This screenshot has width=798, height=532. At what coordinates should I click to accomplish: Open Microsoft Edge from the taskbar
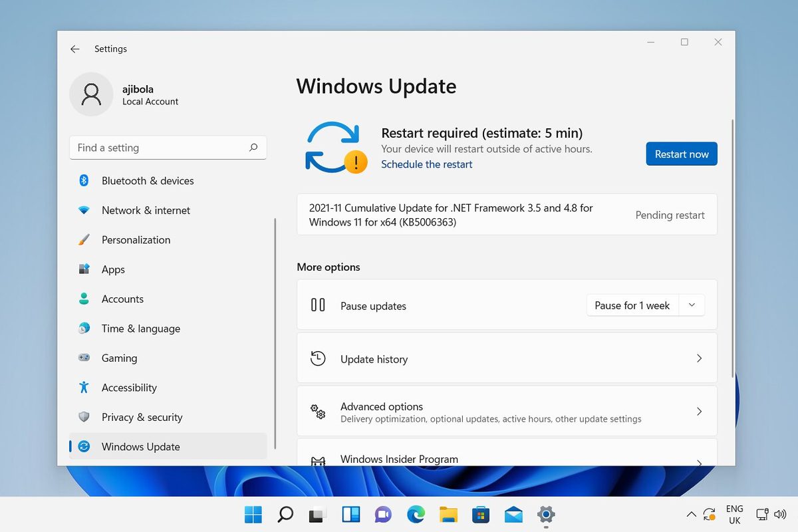click(416, 514)
